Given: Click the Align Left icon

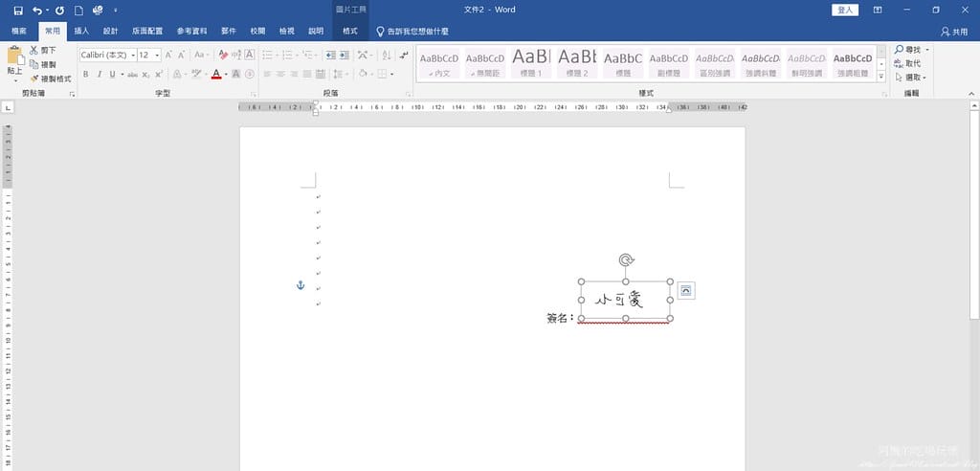Looking at the screenshot, I should tap(268, 74).
